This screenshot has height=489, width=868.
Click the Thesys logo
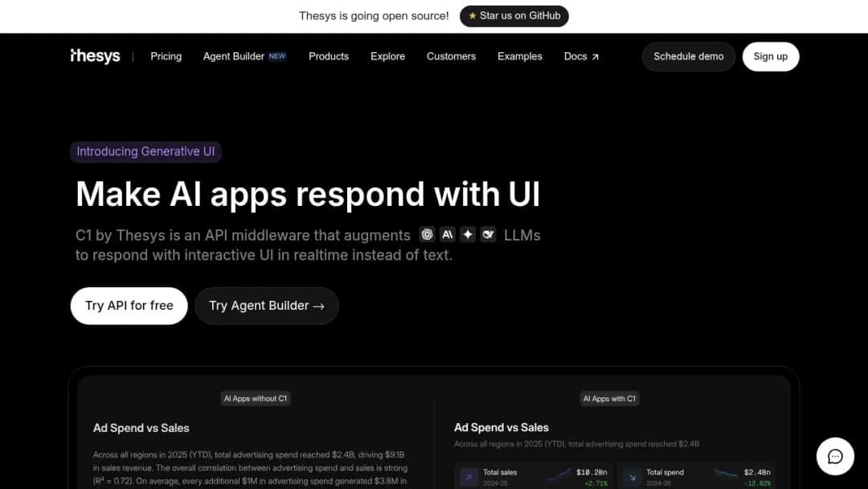click(x=95, y=56)
